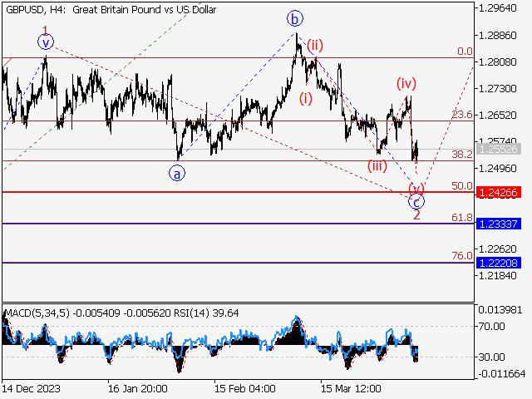The image size is (532, 399).
Task: Select the brown wave 1 label
Action: point(45,30)
